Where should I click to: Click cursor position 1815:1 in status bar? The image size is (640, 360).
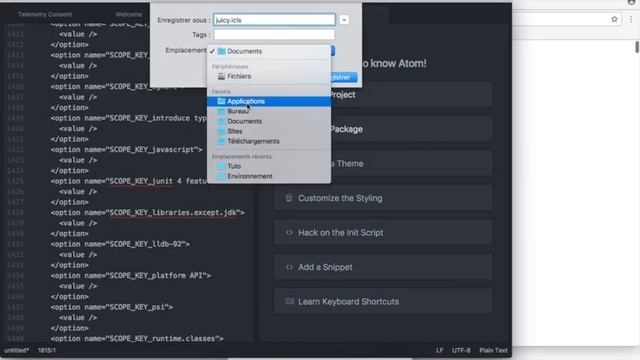[47, 350]
